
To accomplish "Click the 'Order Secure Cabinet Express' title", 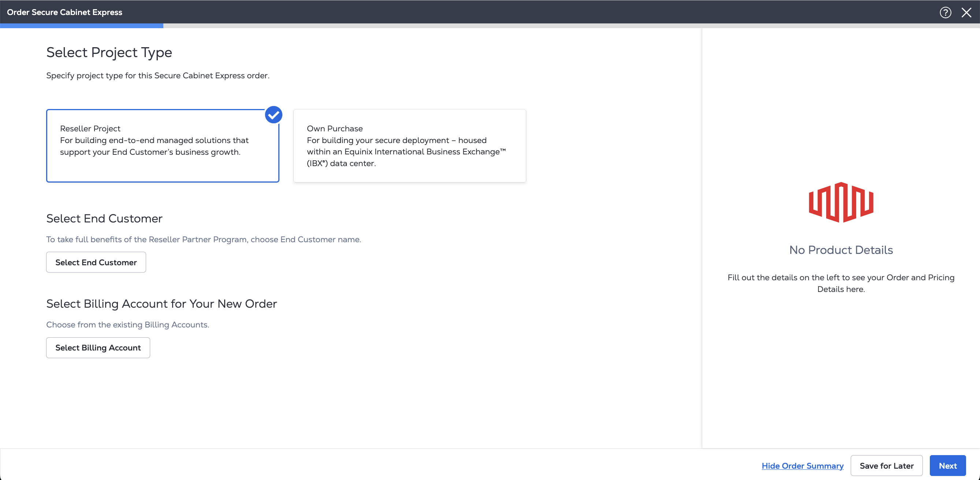I will tap(65, 12).
